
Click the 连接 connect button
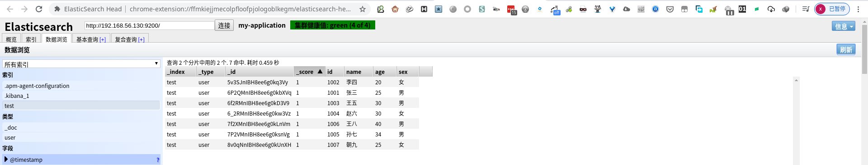224,25
